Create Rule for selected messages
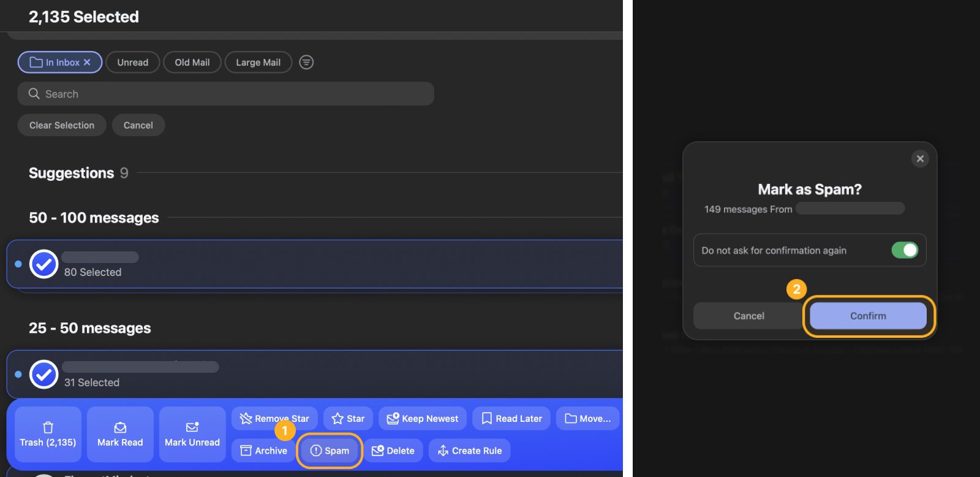This screenshot has width=980, height=477. [470, 451]
